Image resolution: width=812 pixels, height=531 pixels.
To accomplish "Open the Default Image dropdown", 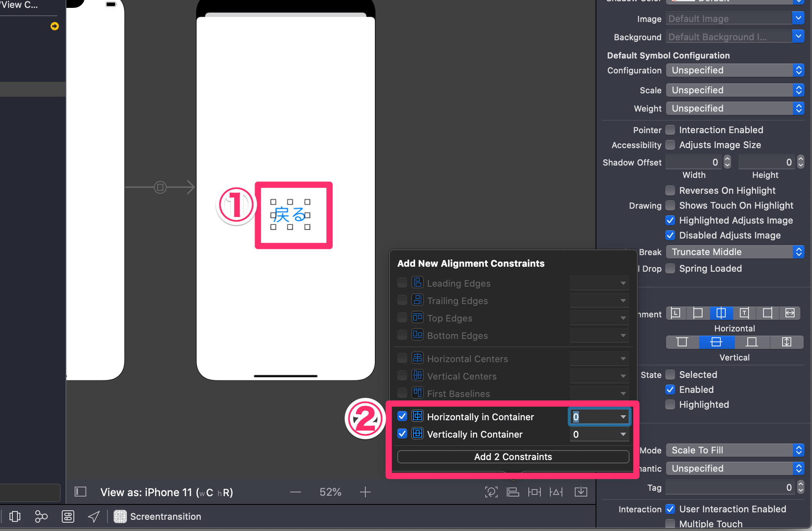I will click(x=734, y=18).
